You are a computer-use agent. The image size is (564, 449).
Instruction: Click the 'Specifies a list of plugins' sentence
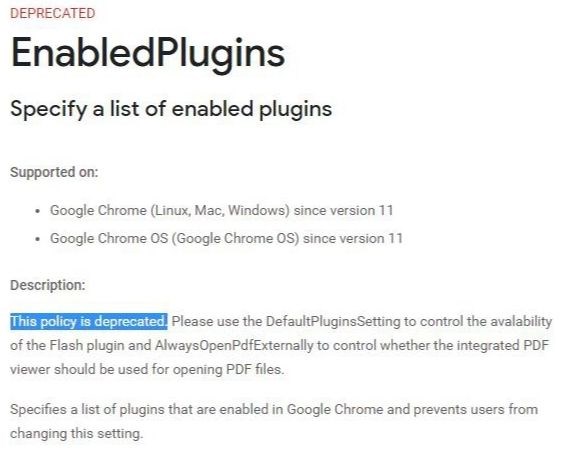[x=274, y=409]
